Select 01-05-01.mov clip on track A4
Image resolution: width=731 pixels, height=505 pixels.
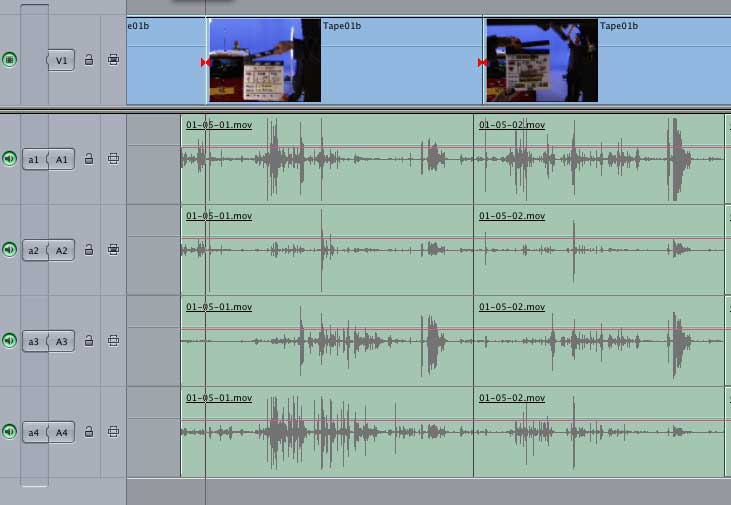tap(327, 432)
